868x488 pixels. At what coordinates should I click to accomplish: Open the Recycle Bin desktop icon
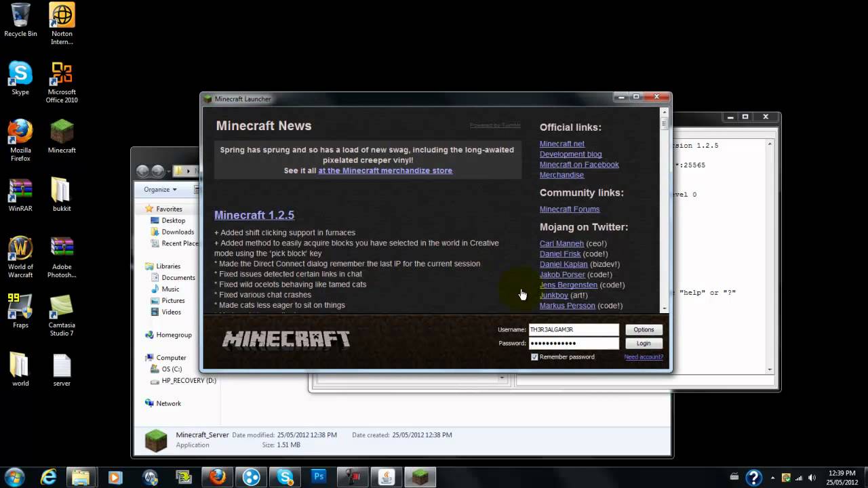pyautogui.click(x=20, y=20)
